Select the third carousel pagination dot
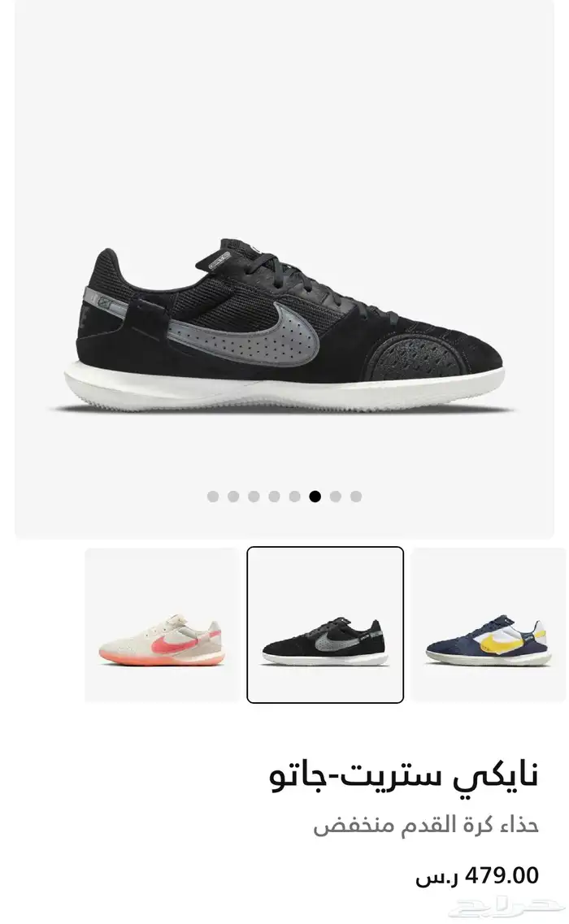Screen dimensions: 569x924 click(x=254, y=497)
